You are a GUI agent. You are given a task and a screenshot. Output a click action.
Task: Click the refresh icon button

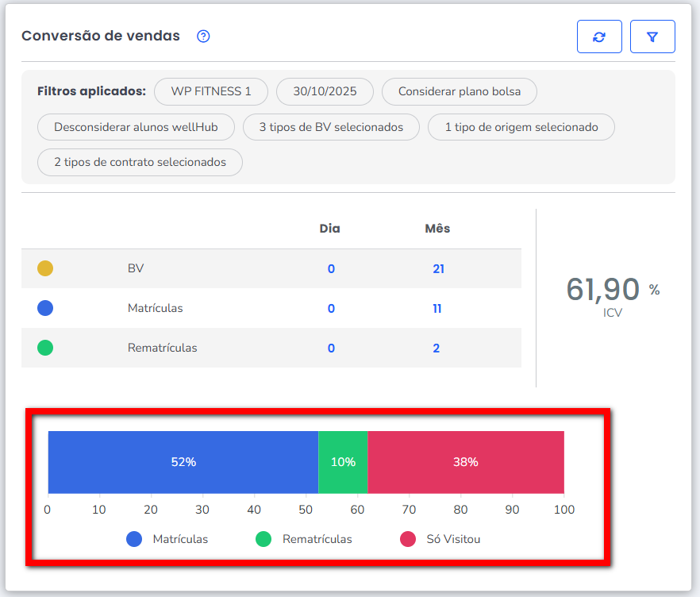pyautogui.click(x=599, y=37)
